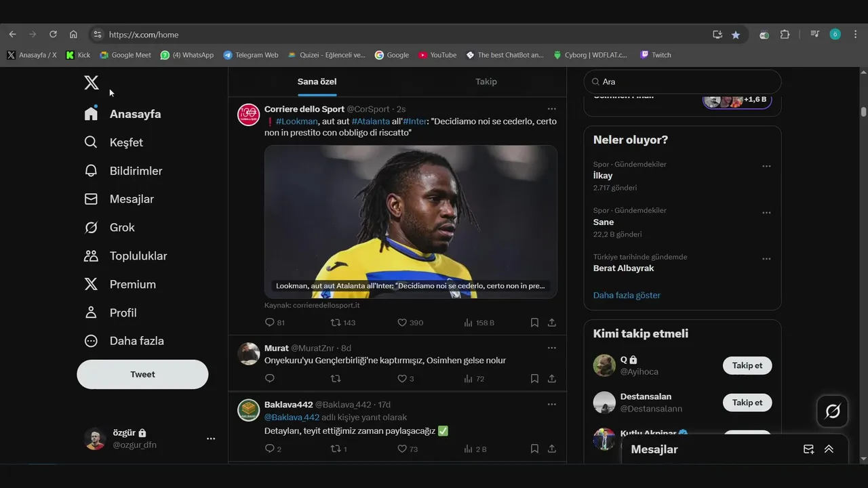
Task: Open Mesajlar in the sidebar
Action: click(119, 199)
